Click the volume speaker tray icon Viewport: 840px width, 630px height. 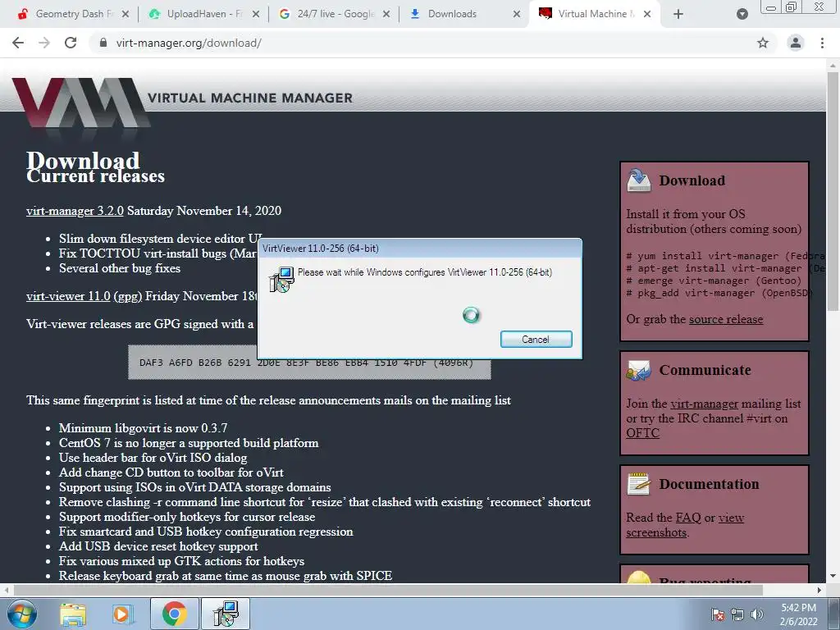point(757,614)
